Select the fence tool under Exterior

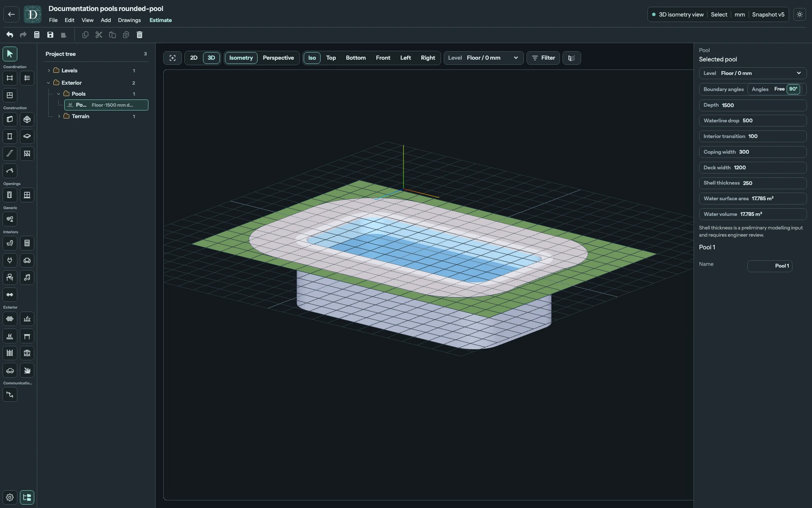click(10, 353)
